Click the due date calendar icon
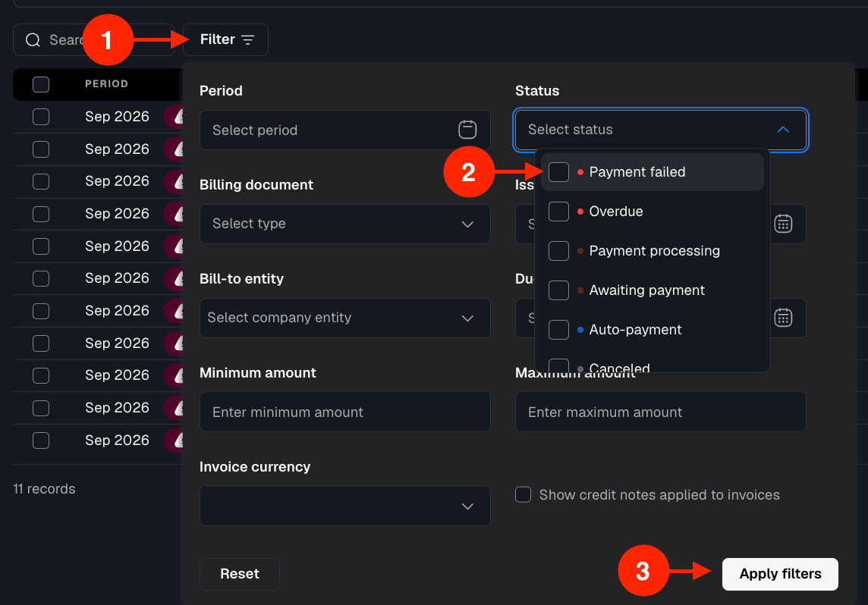The height and width of the screenshot is (605, 868). [783, 318]
